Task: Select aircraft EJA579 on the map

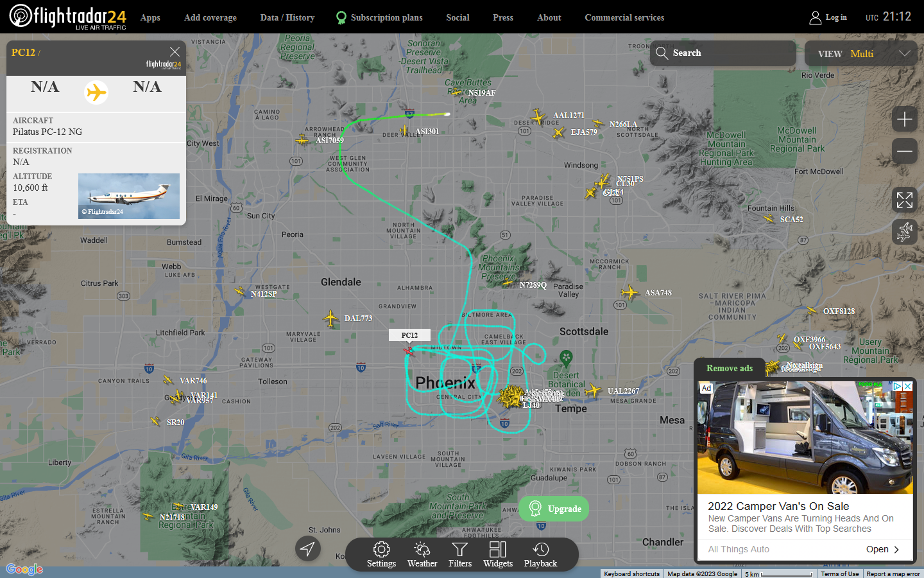Action: [x=558, y=132]
